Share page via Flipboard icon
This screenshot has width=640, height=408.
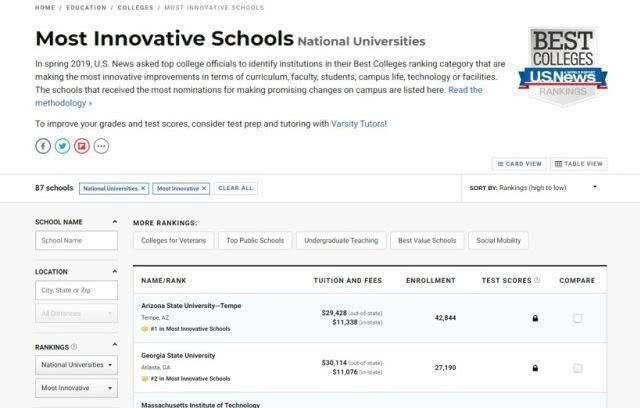point(81,146)
